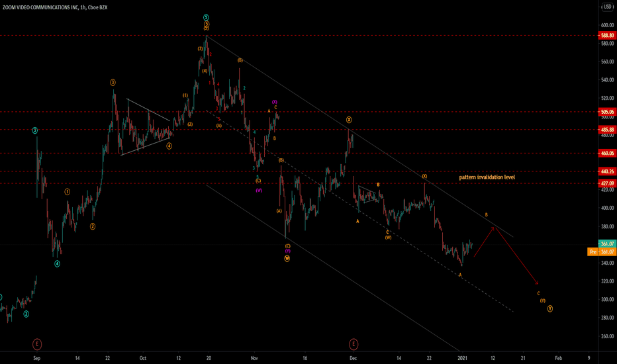Click the orange Pre 361.07 pre-market label
617x364 pixels.
click(x=602, y=251)
